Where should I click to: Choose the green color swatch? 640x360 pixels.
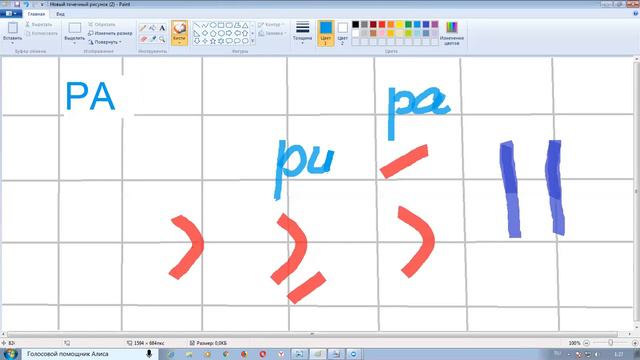point(408,24)
